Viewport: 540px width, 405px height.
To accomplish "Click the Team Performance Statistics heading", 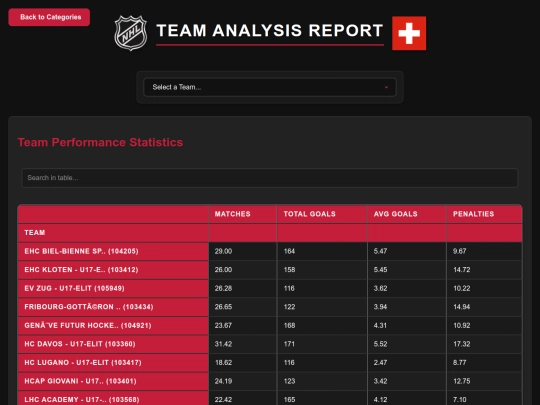I will pos(100,142).
